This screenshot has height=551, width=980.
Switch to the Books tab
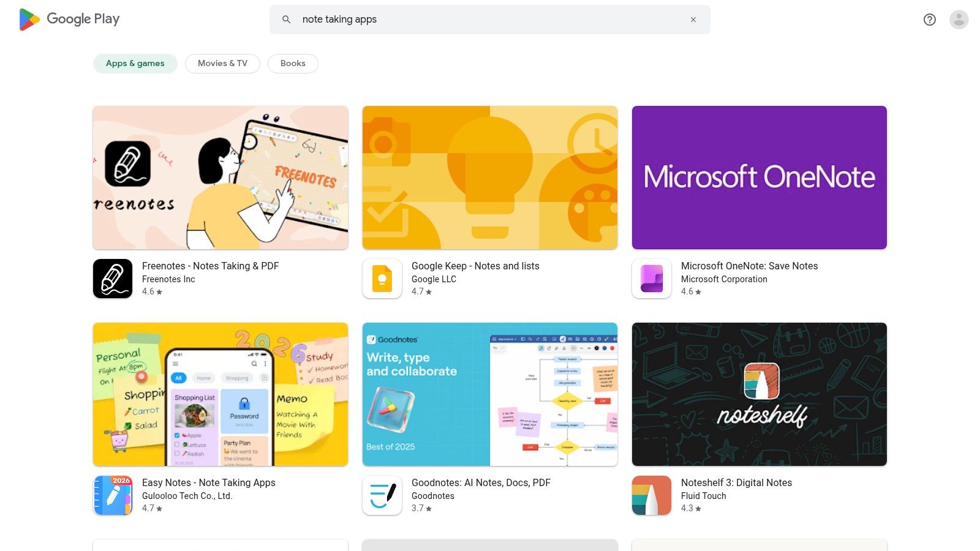[293, 63]
